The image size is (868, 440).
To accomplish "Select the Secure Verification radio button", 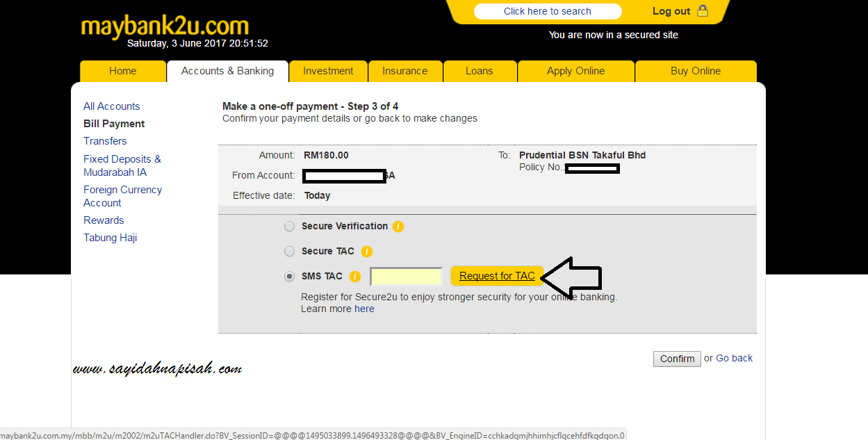I will [x=289, y=227].
